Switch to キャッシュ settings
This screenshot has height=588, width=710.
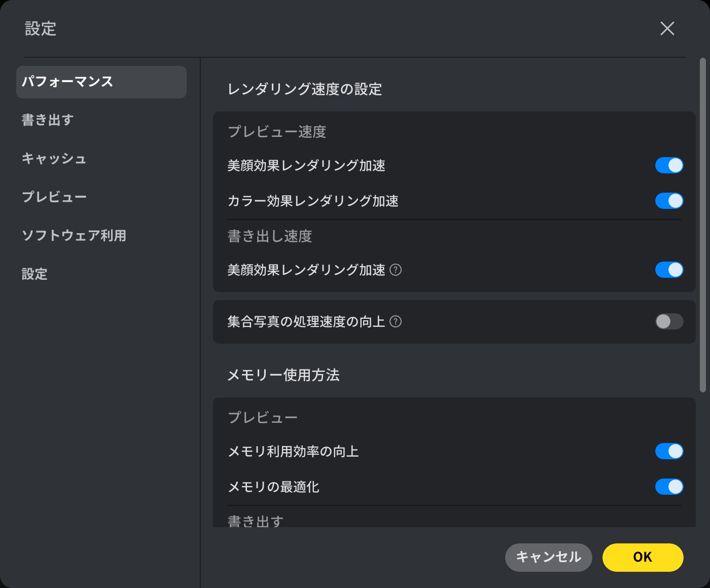(x=54, y=159)
